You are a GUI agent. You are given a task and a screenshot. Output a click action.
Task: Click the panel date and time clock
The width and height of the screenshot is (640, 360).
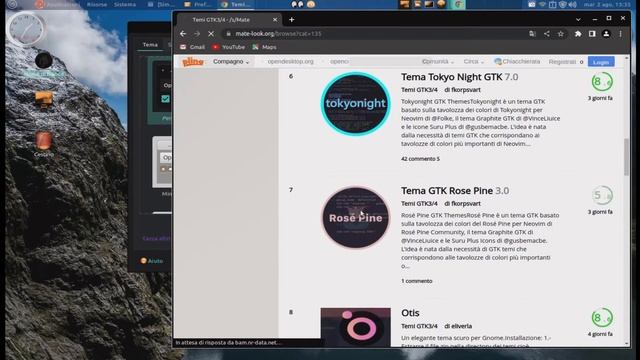(x=607, y=4)
